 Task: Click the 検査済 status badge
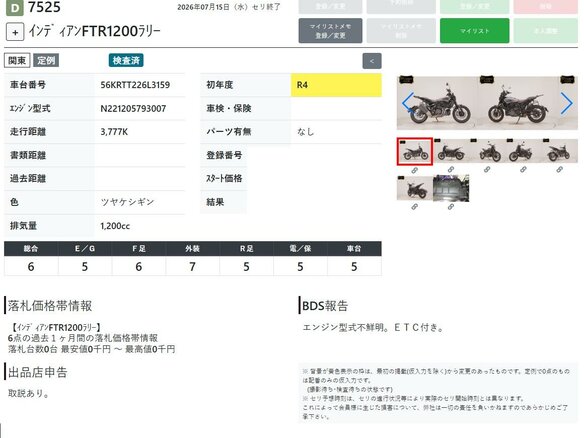pyautogui.click(x=126, y=60)
